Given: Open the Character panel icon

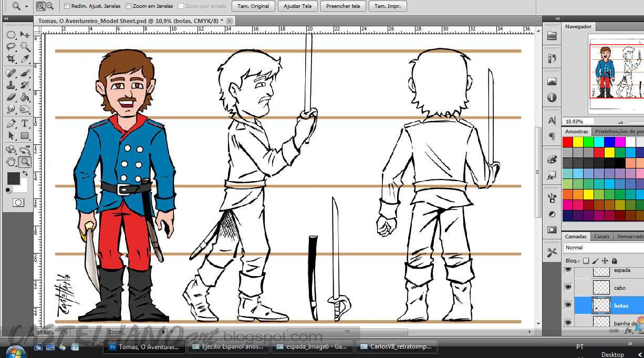Looking at the screenshot, I should [x=552, y=120].
